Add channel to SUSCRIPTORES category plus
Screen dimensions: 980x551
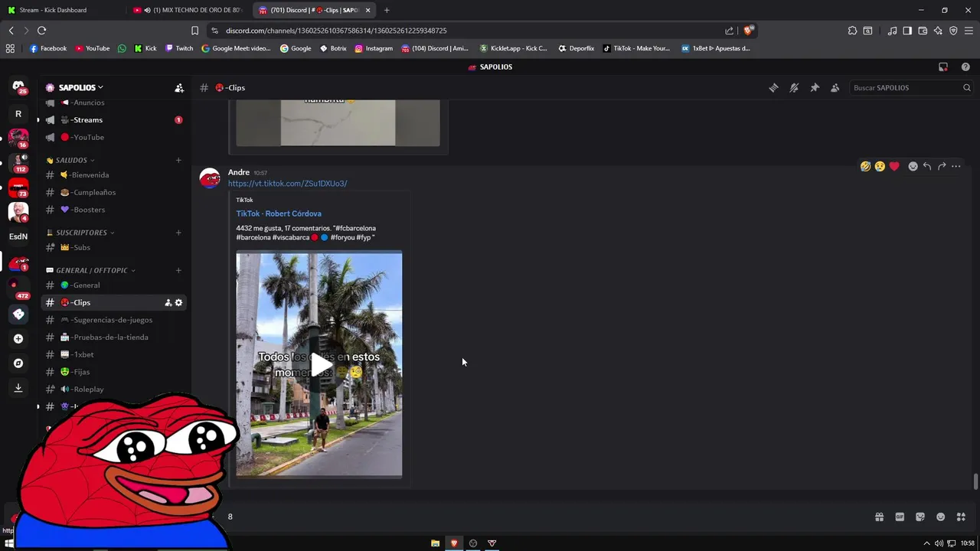coord(178,233)
